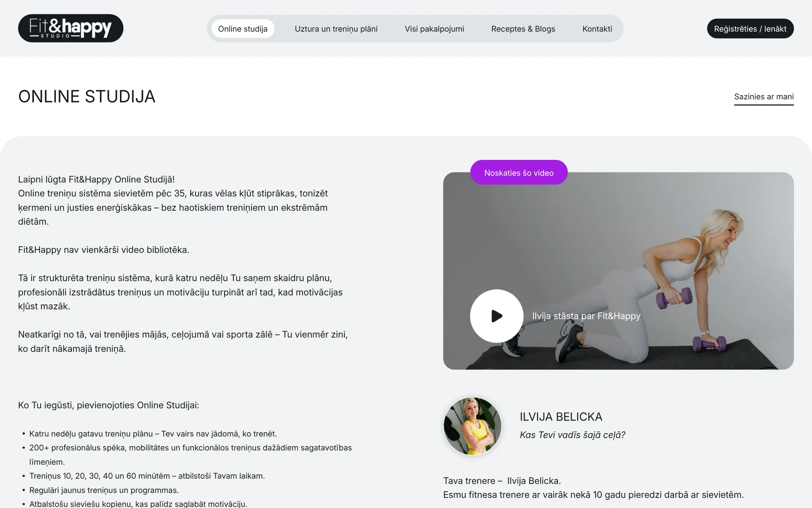Click the ILVIJA BELICKA name heading
The image size is (812, 508).
pos(561,417)
